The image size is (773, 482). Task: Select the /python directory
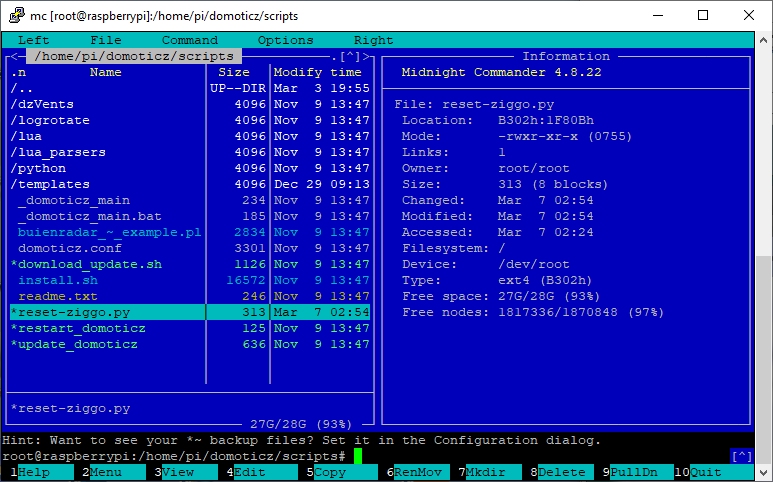coord(190,169)
